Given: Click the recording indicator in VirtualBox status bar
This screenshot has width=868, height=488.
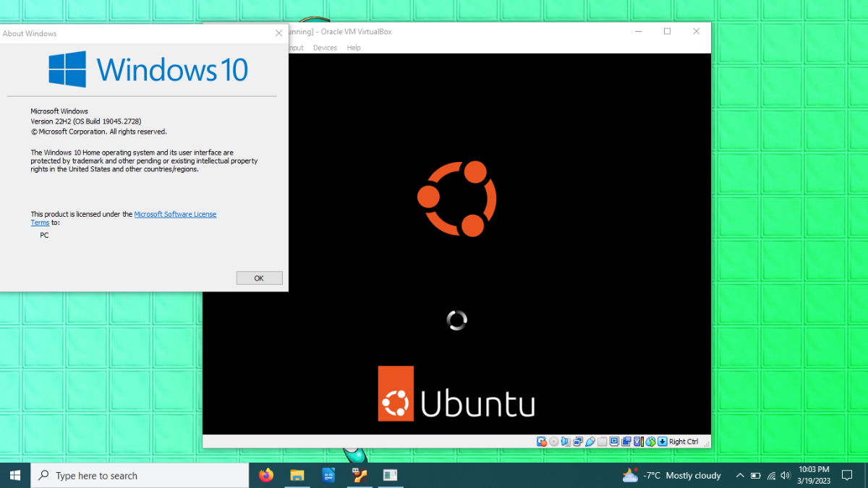Looking at the screenshot, I should coord(626,442).
